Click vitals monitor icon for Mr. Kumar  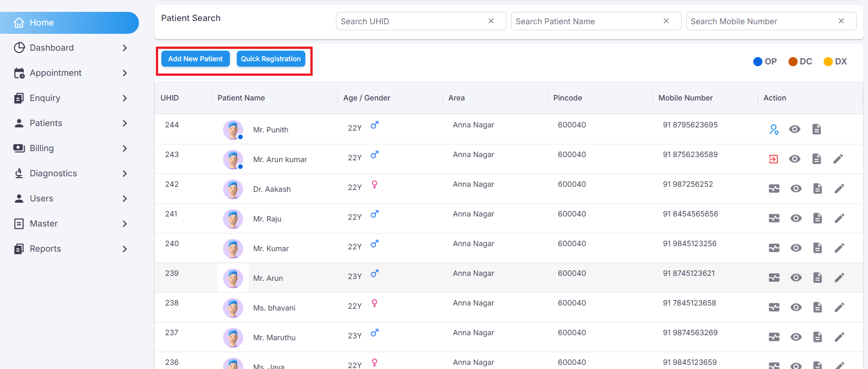[x=774, y=248]
